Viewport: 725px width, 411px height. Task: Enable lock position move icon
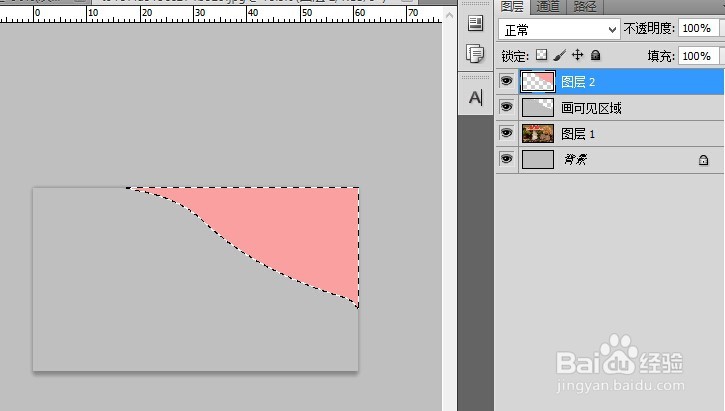[578, 55]
